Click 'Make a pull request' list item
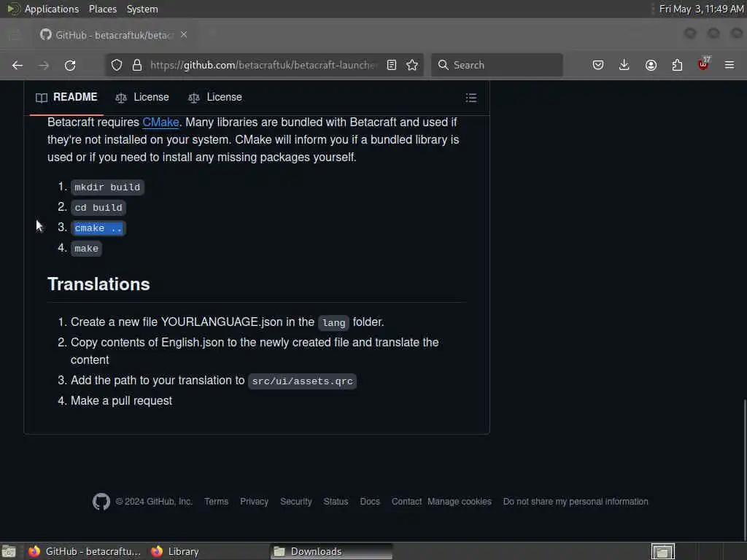Viewport: 747px width, 560px height. [x=122, y=401]
